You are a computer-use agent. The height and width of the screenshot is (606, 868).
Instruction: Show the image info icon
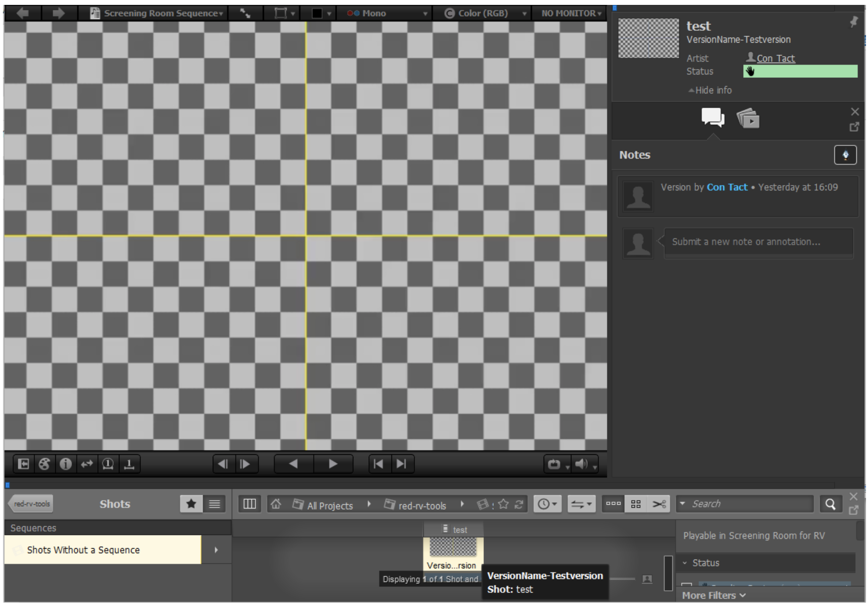coord(66,464)
